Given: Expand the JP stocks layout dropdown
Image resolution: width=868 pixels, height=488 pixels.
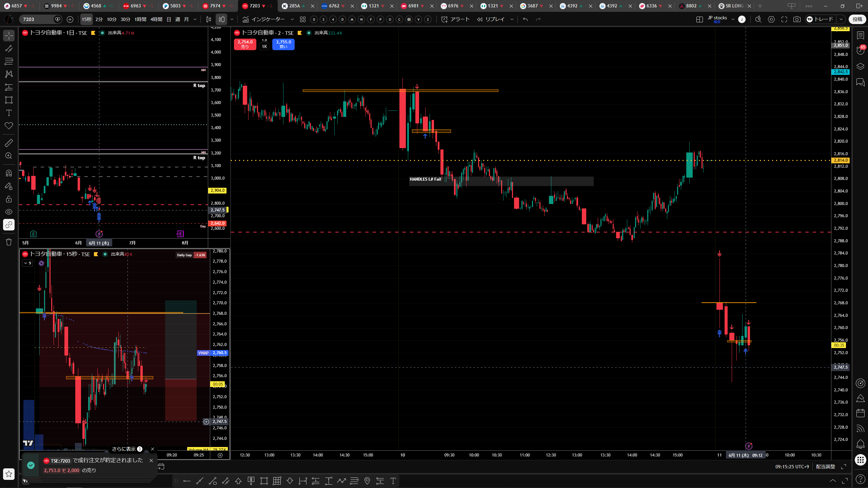Looking at the screenshot, I should pyautogui.click(x=733, y=19).
